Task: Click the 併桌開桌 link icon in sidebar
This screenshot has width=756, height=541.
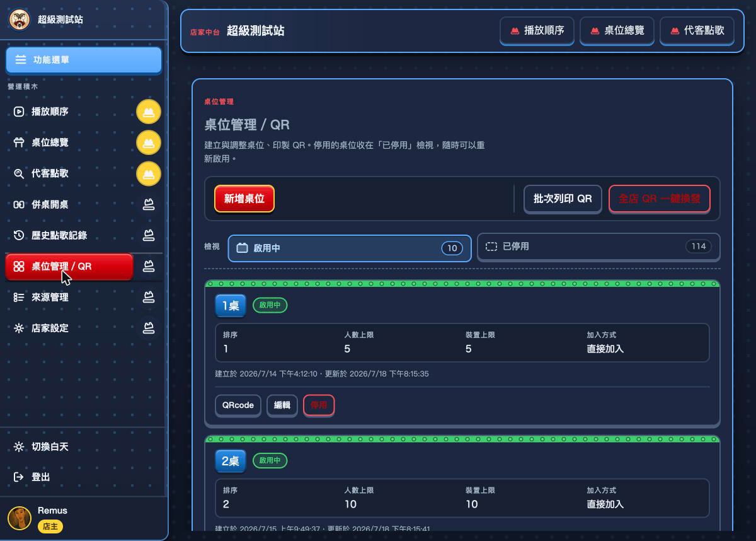Action: click(x=19, y=204)
